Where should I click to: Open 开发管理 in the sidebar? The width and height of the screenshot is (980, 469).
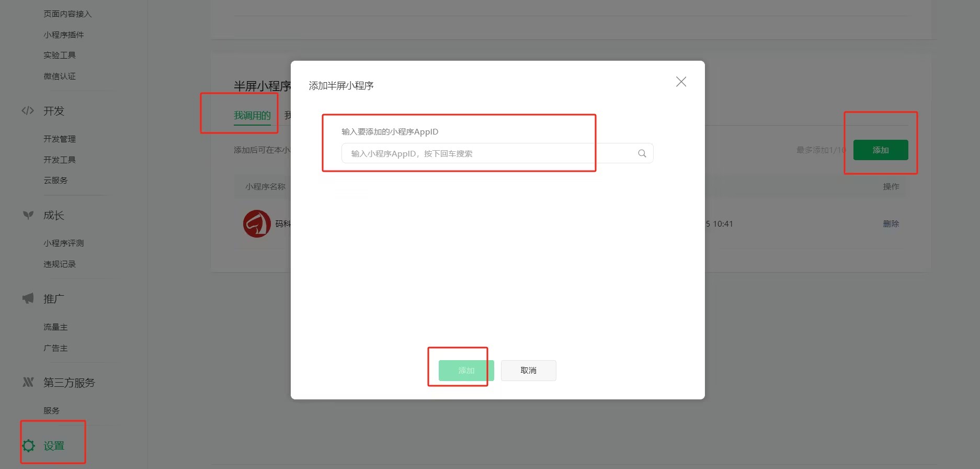(x=60, y=139)
